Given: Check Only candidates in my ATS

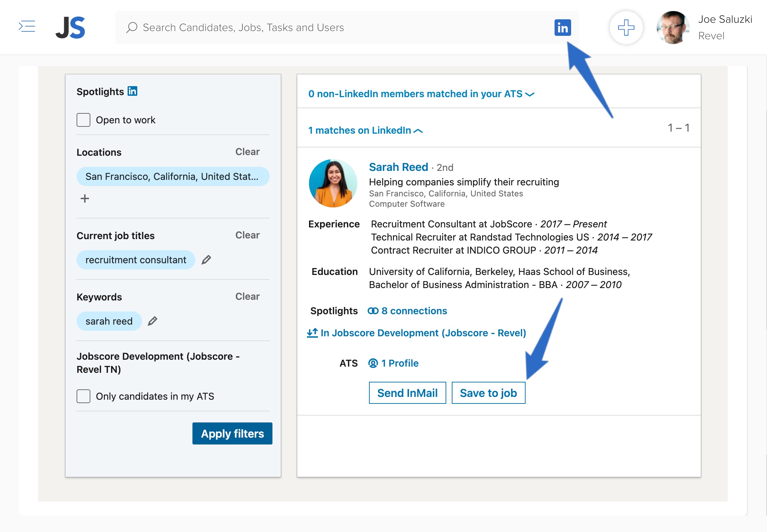Looking at the screenshot, I should point(83,396).
